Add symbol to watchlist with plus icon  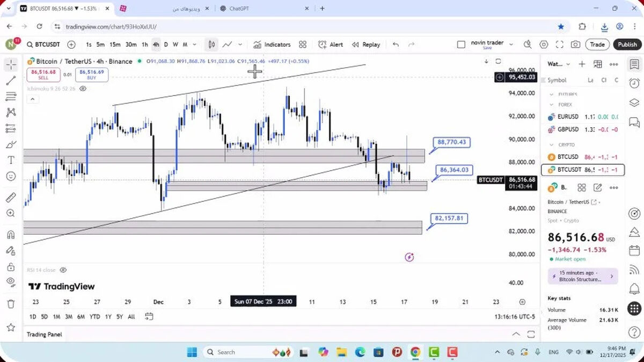point(582,64)
